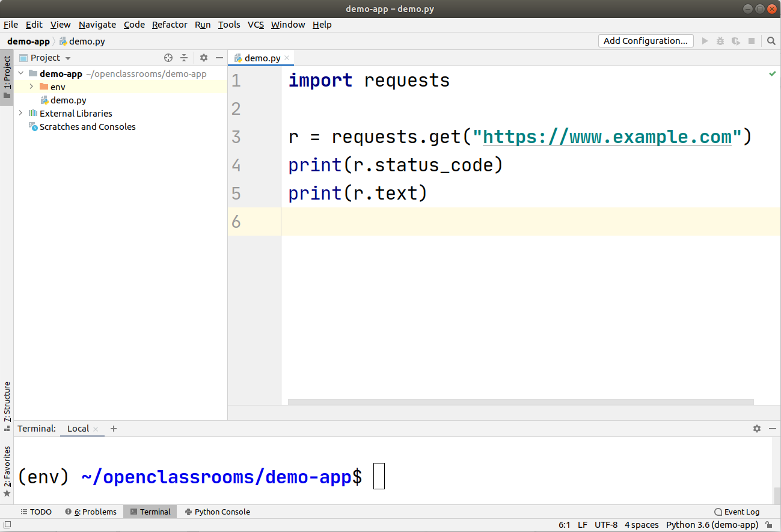This screenshot has width=781, height=532.
Task: Toggle the Python Console tool window
Action: click(x=216, y=512)
